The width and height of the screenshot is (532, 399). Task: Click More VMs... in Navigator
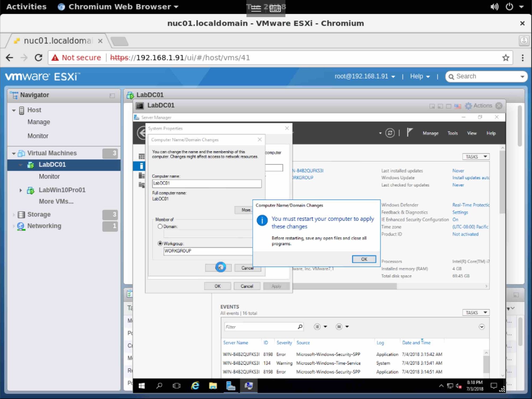click(56, 201)
